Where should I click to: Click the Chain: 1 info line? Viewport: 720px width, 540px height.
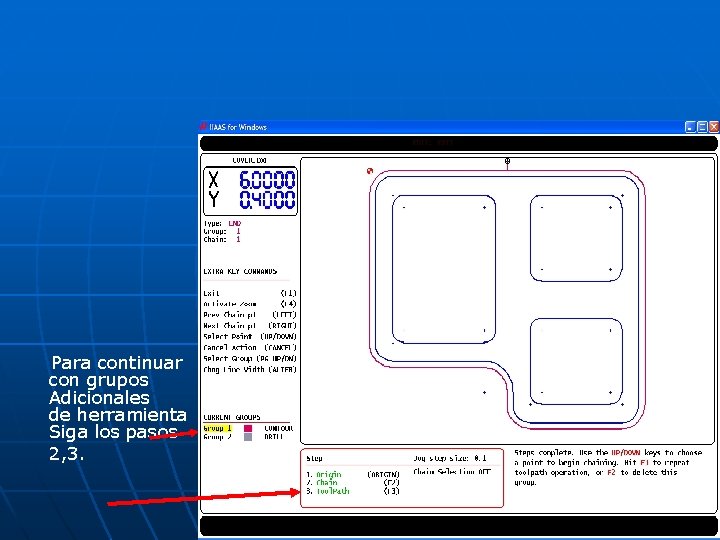(x=222, y=239)
